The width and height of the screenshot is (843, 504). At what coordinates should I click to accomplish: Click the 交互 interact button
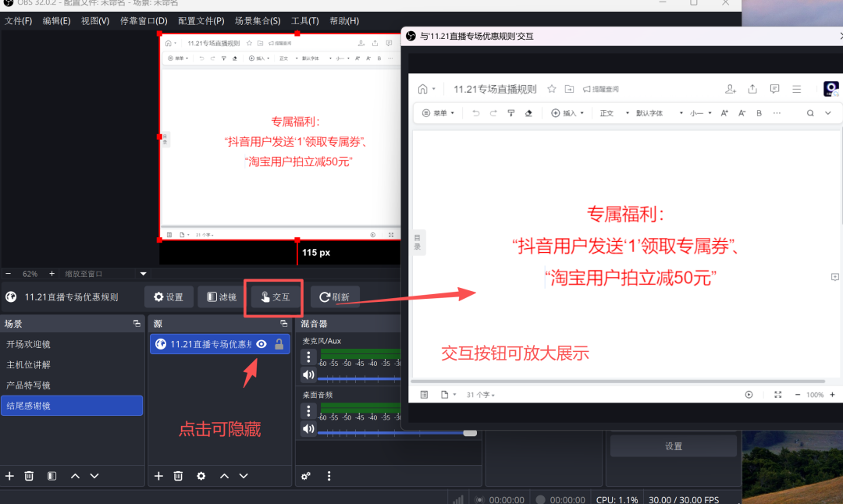275,297
